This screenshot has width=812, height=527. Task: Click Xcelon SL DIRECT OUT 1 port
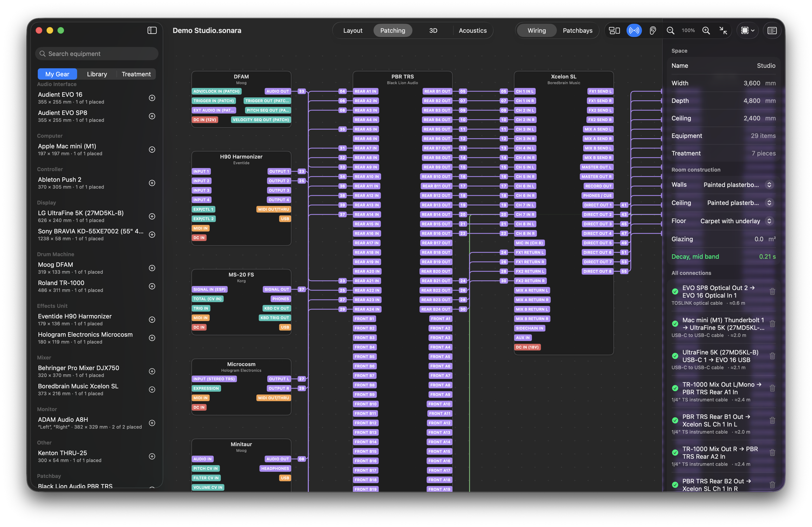click(x=598, y=205)
